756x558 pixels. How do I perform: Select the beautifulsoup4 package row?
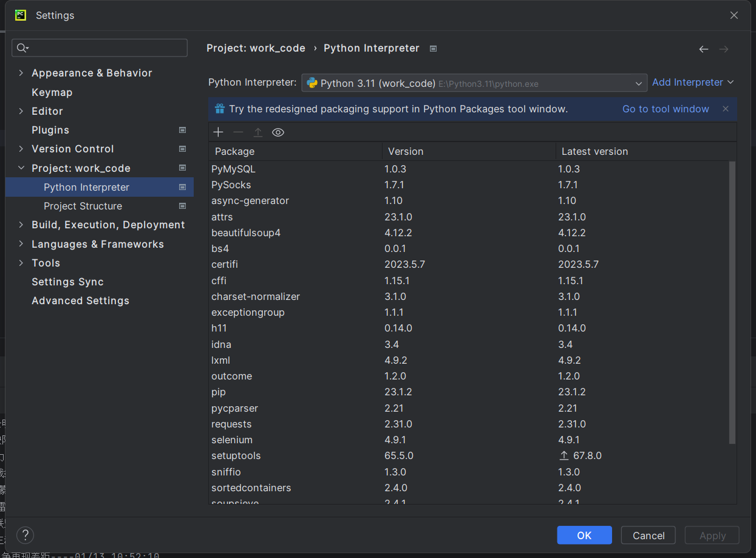tap(469, 233)
